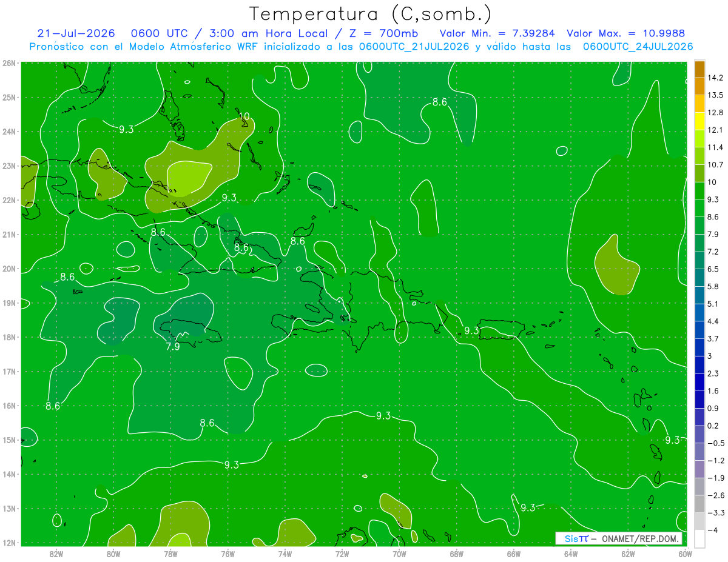Click the '15N' latitude axis label
The width and height of the screenshot is (728, 562).
8,440
